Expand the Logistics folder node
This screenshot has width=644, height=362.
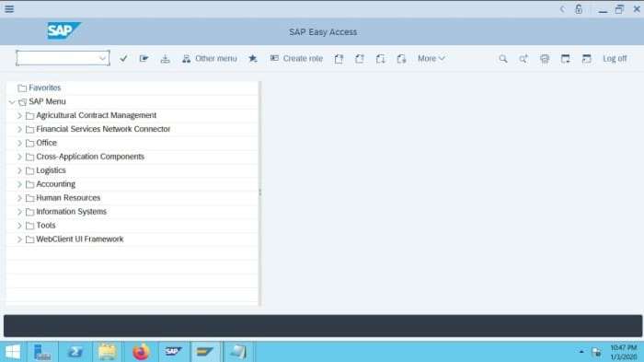coord(19,170)
